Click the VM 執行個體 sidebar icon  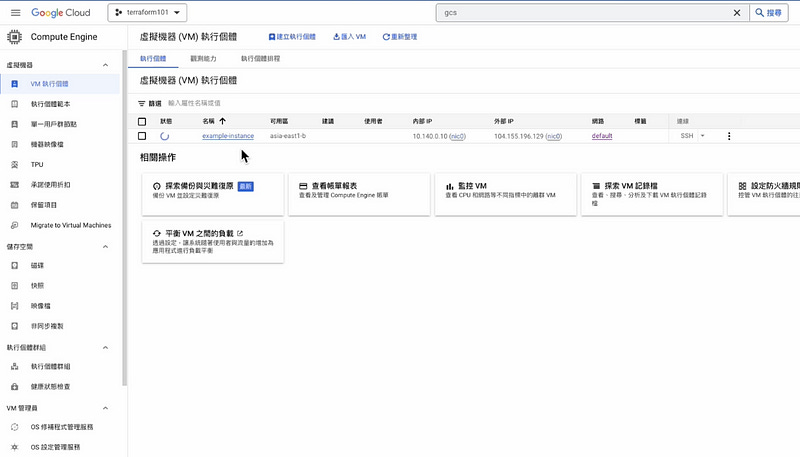pos(14,84)
